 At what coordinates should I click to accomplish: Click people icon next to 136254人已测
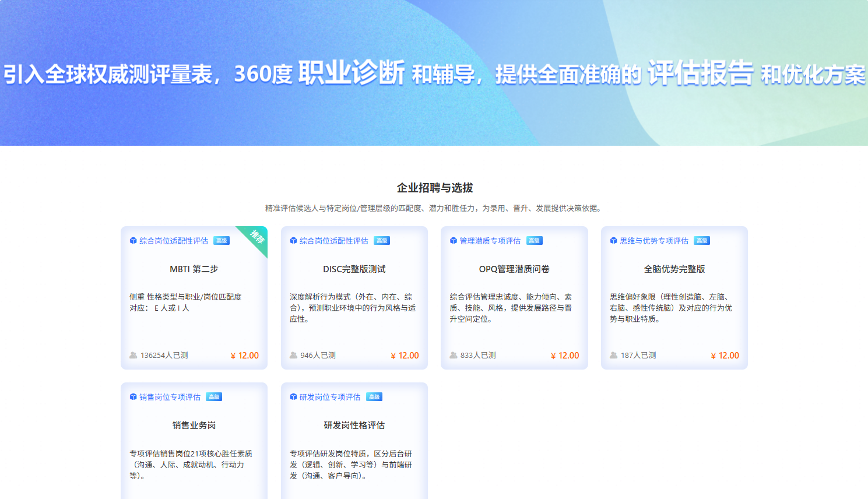pos(133,356)
